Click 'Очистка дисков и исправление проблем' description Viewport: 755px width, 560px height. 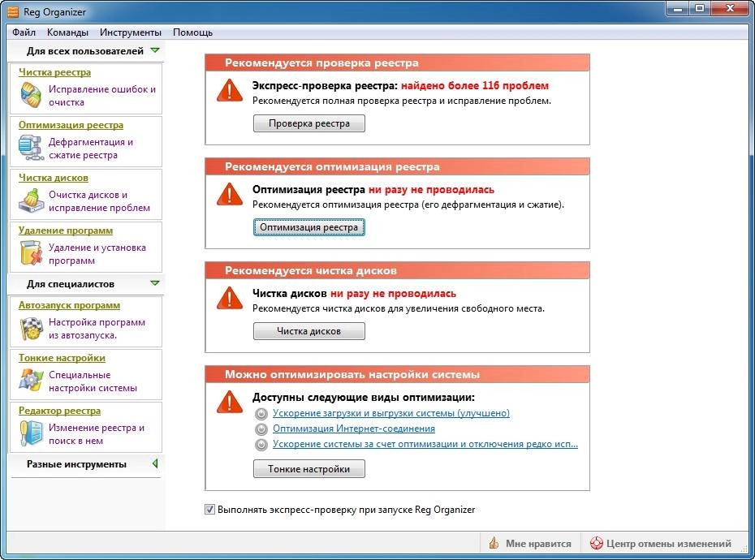coord(99,201)
